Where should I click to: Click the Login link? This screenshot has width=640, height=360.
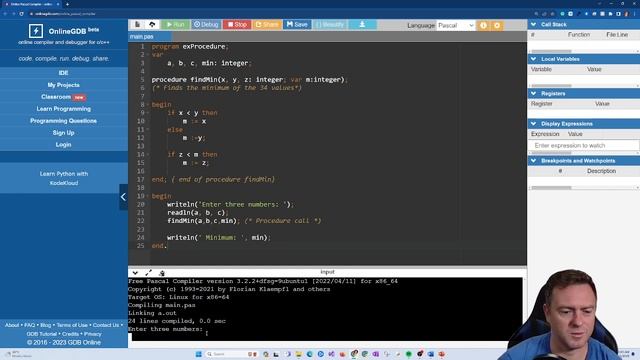coord(63,144)
